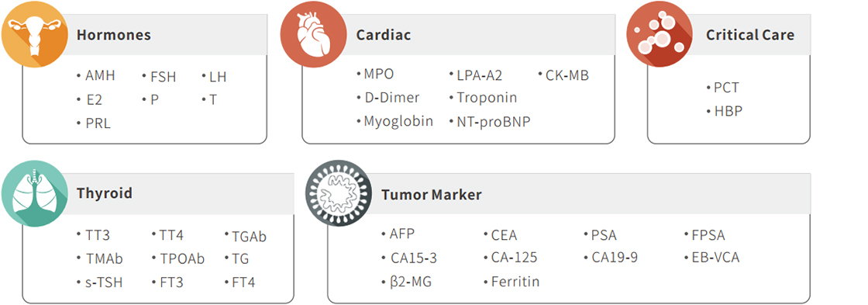Image resolution: width=868 pixels, height=305 pixels.
Task: Click the Troponin cardiac item
Action: (487, 98)
